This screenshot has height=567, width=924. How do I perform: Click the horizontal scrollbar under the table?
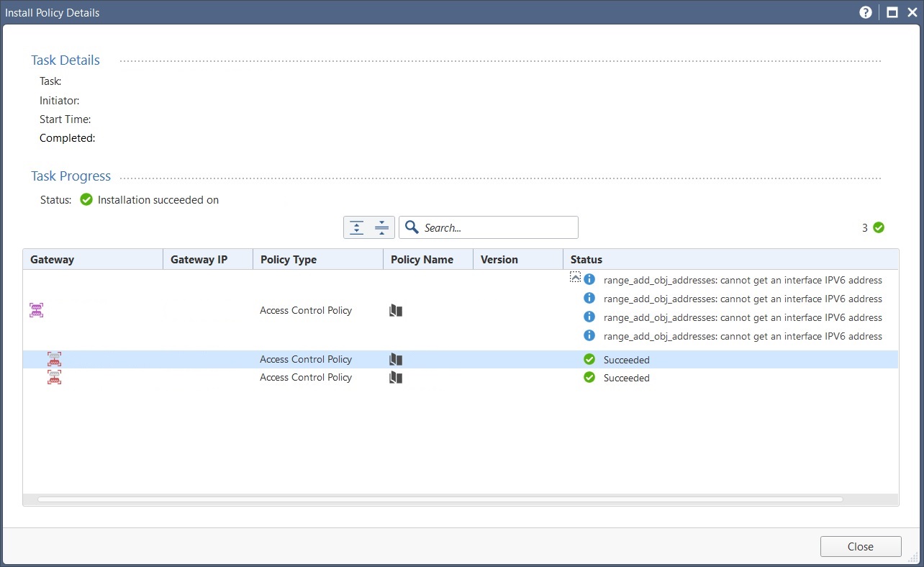point(440,499)
